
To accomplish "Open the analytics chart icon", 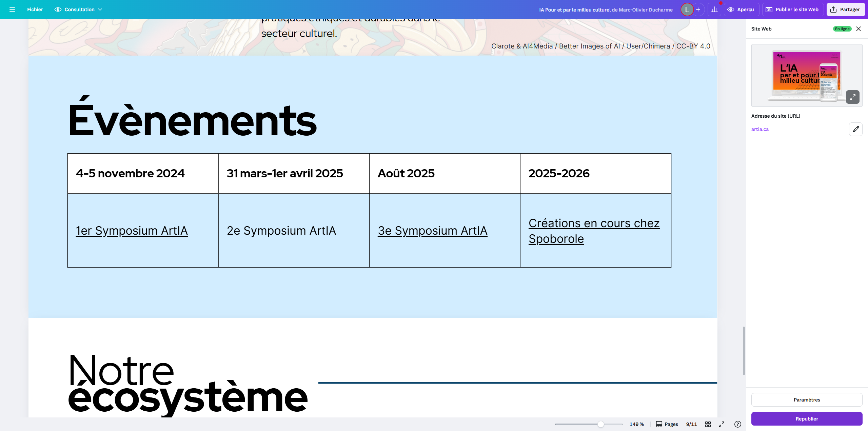I will tap(714, 9).
